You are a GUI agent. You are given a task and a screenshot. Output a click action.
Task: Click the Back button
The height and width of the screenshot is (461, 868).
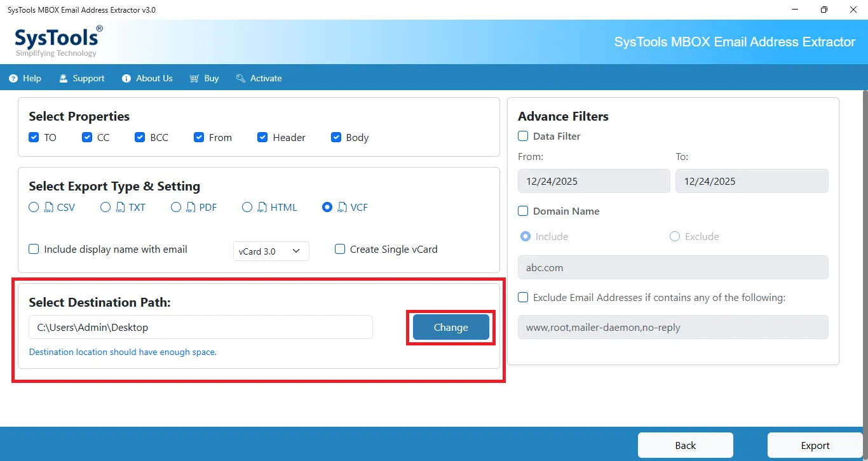(x=686, y=445)
